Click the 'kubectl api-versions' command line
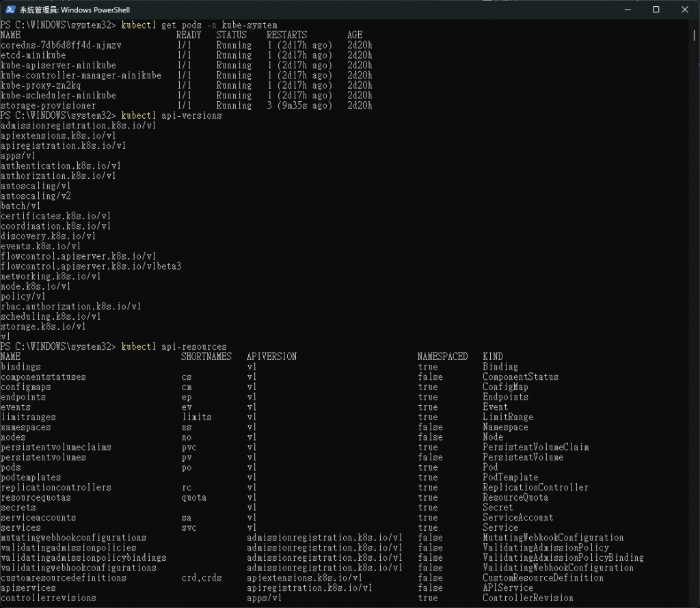This screenshot has height=608, width=700. coord(111,115)
